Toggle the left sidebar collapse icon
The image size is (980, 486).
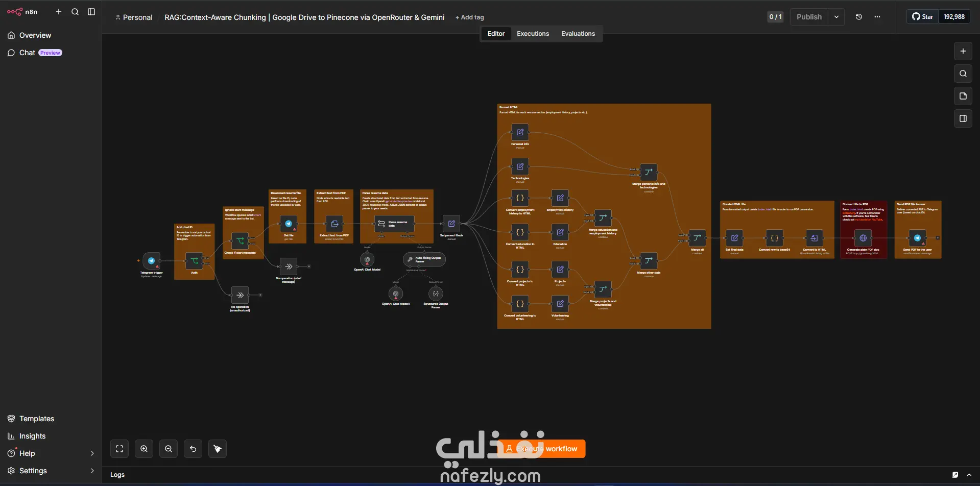click(91, 12)
